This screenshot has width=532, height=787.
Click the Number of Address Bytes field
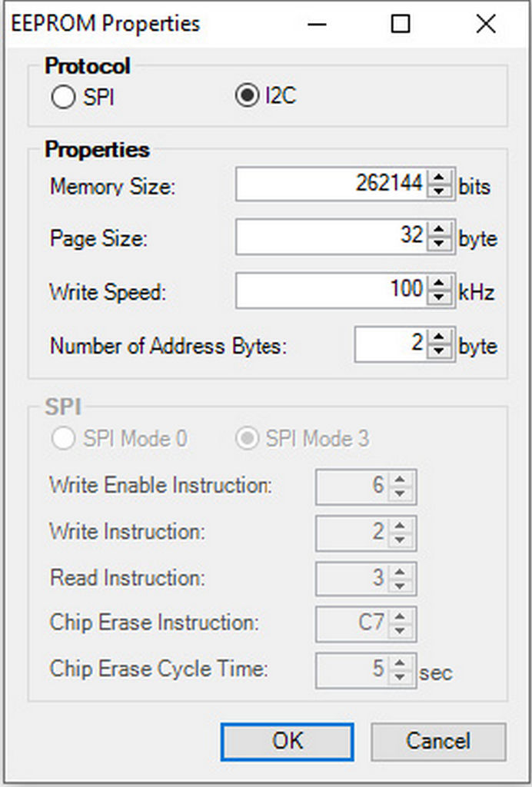(391, 344)
